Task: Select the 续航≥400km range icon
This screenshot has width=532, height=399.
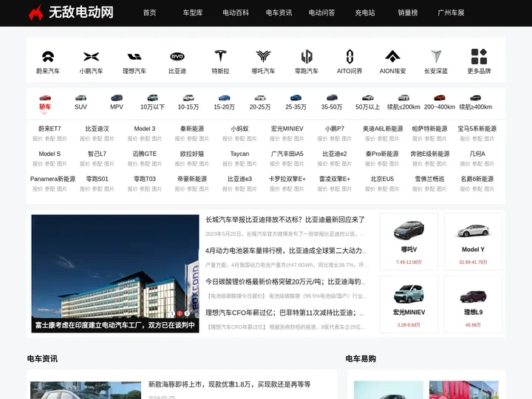Action: (476, 98)
